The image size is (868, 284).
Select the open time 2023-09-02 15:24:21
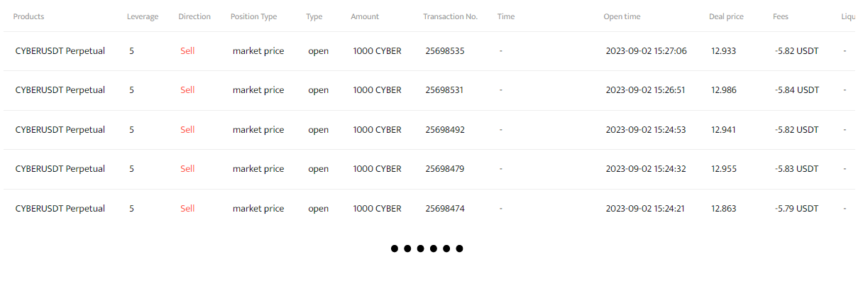[645, 209]
